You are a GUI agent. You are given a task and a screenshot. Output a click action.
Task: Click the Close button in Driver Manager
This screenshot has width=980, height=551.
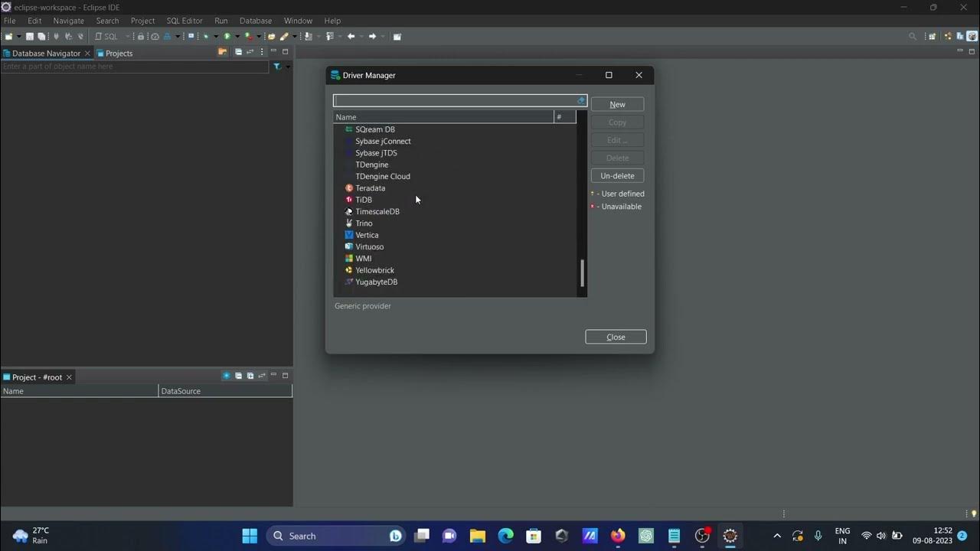(x=616, y=337)
